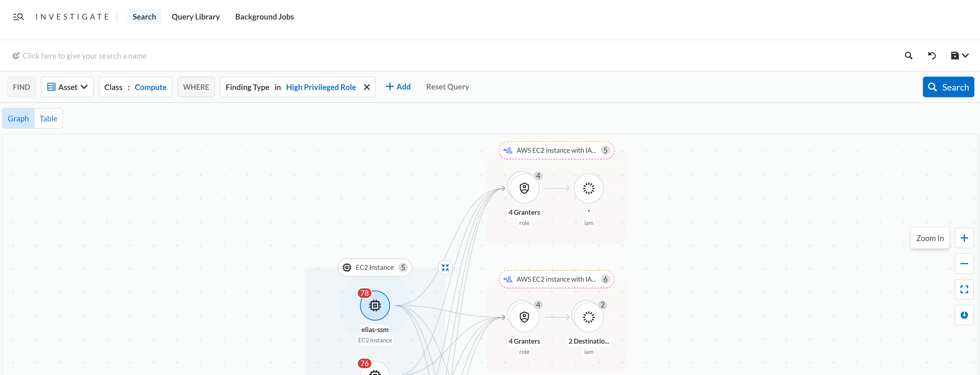
Task: Click the 4 Granters node in bottom group
Action: [524, 317]
